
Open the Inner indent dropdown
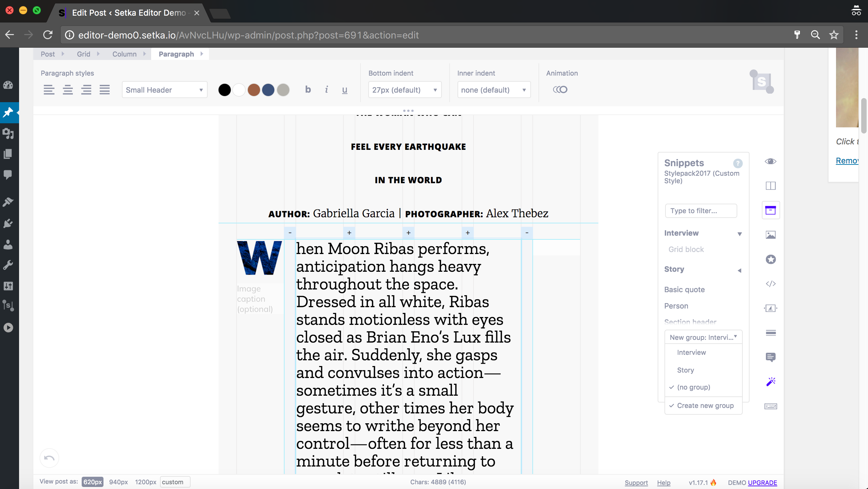[494, 90]
